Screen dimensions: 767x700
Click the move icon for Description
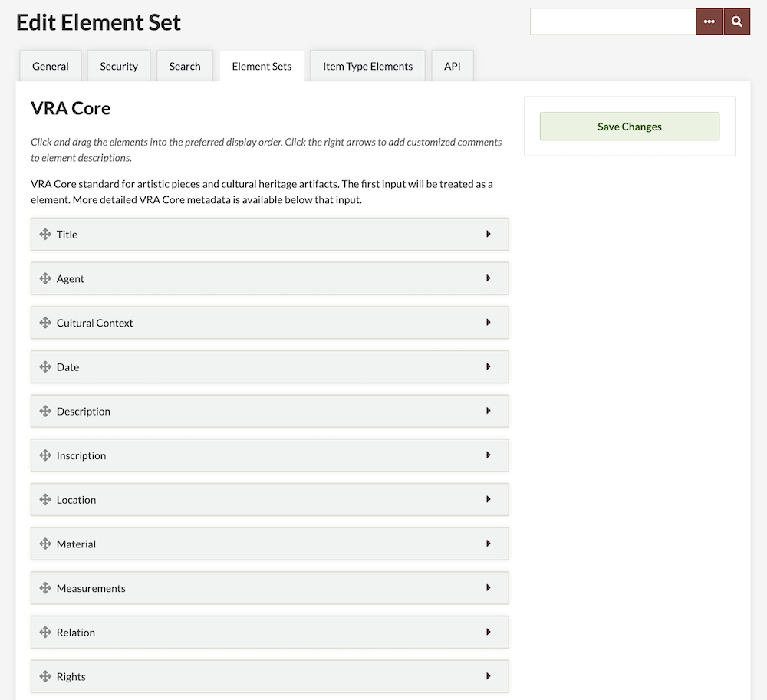point(44,411)
